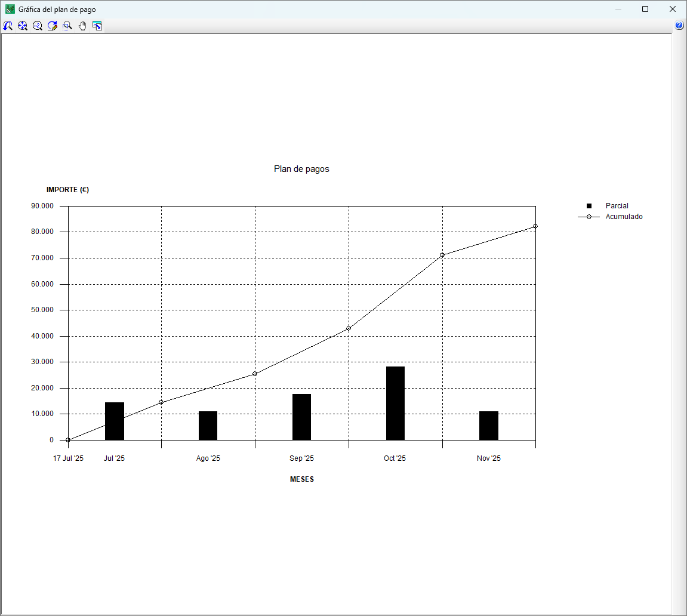Maximize the Gráfica del plan de pago window
Screen dimensions: 687x616
pyautogui.click(x=645, y=9)
